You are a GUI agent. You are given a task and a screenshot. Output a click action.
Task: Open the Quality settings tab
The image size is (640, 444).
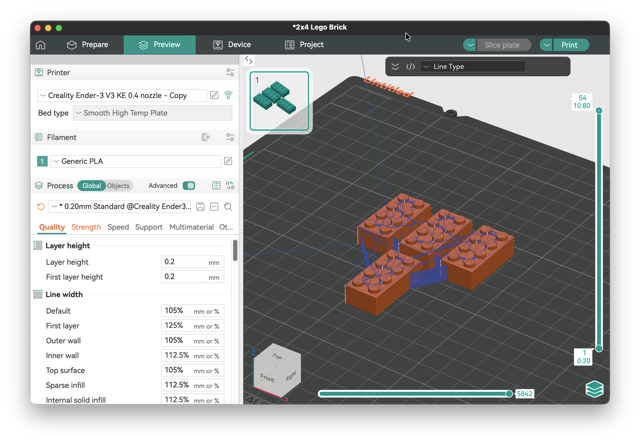point(52,227)
